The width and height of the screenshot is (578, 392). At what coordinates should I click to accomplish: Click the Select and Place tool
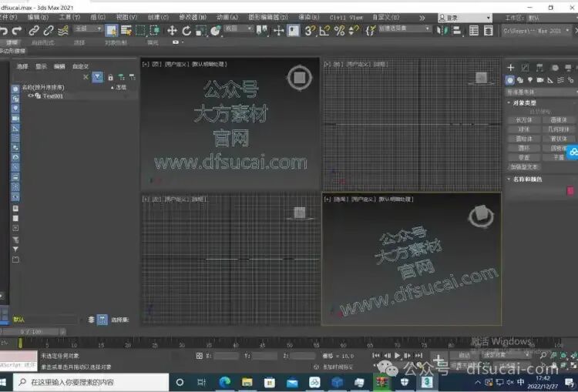point(215,31)
